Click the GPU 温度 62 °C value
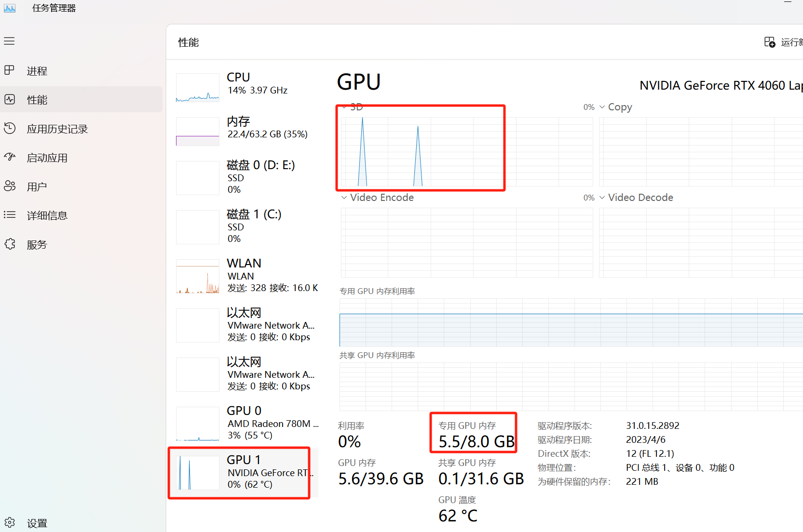 point(458,516)
